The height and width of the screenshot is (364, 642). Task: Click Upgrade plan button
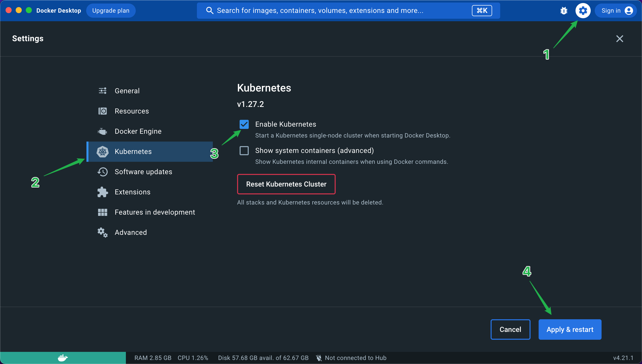111,11
